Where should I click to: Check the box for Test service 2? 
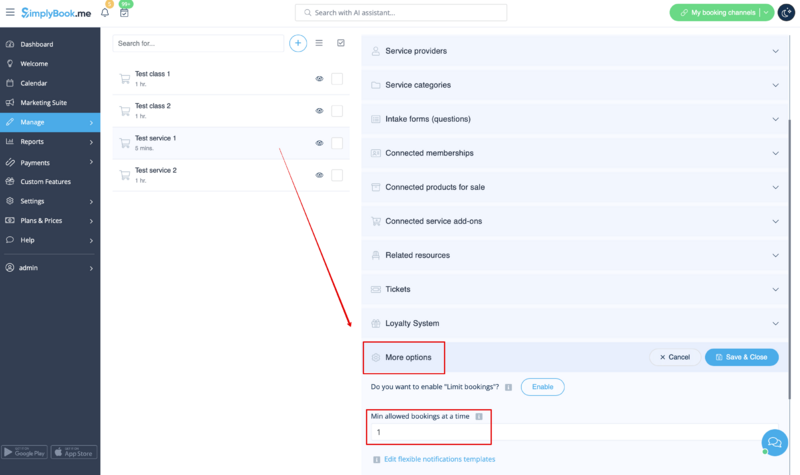pyautogui.click(x=337, y=175)
